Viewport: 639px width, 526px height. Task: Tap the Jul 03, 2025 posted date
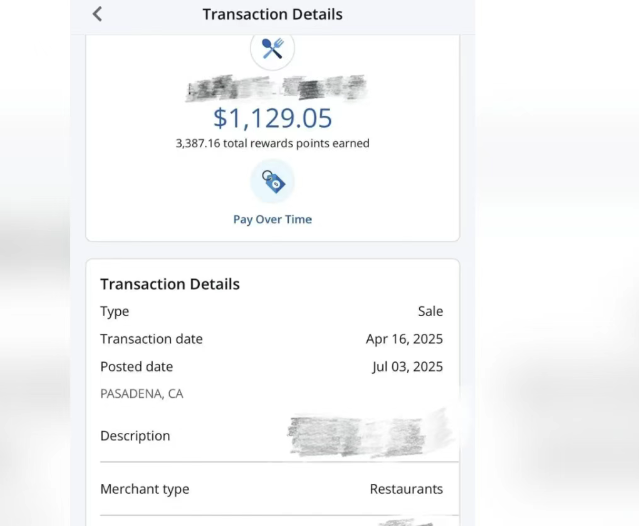tap(408, 367)
